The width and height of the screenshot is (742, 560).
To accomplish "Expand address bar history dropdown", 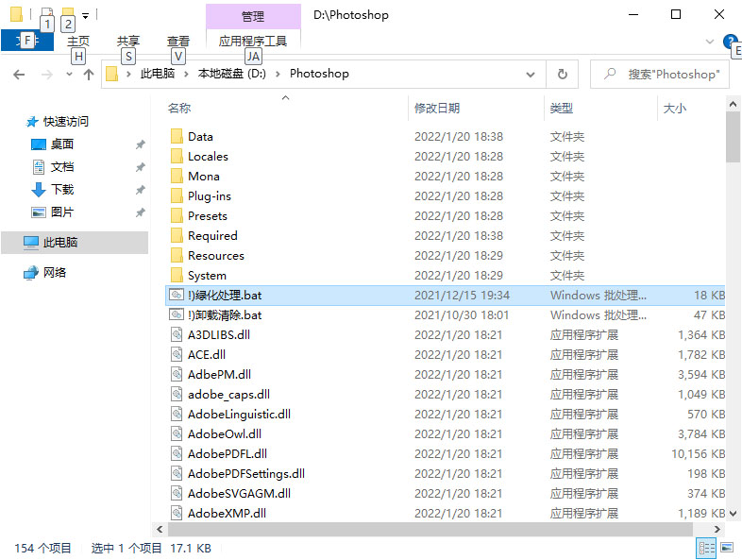I will (x=531, y=75).
